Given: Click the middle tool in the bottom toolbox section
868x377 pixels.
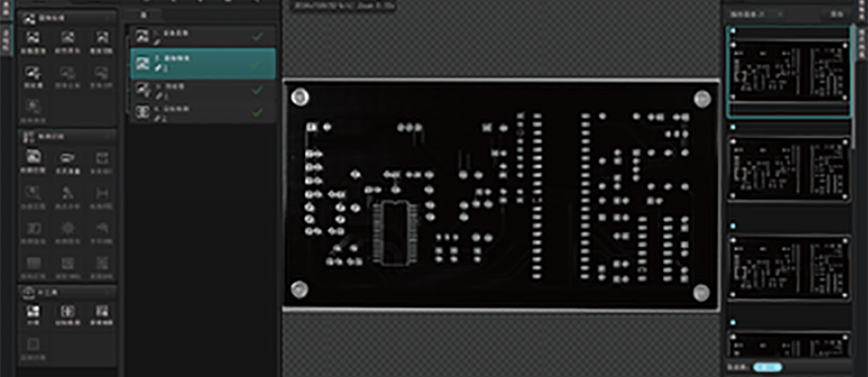Looking at the screenshot, I should coord(67,314).
